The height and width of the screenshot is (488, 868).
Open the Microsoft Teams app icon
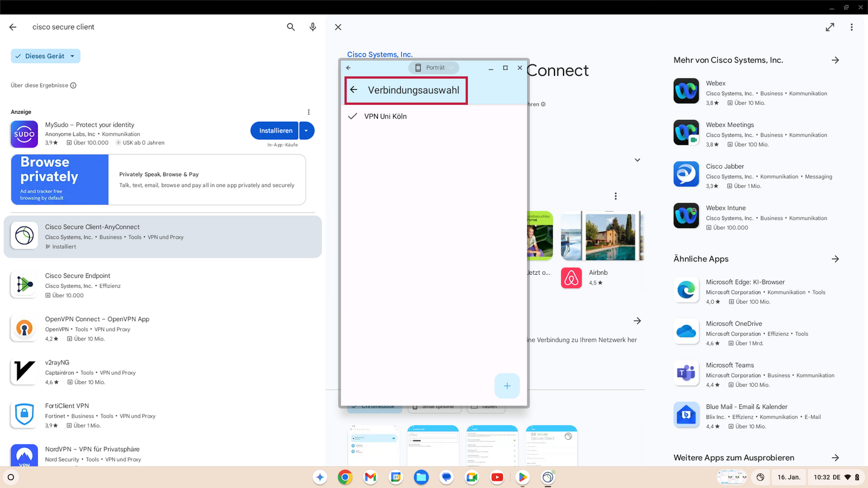click(x=686, y=373)
